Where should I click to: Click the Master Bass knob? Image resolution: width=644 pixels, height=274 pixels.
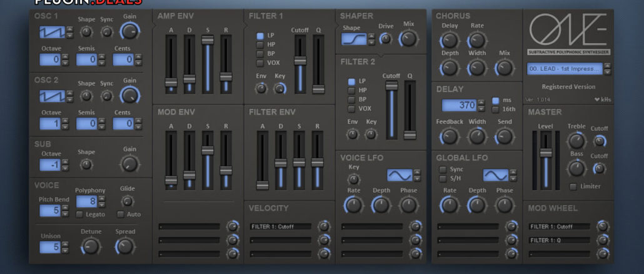tap(576, 168)
